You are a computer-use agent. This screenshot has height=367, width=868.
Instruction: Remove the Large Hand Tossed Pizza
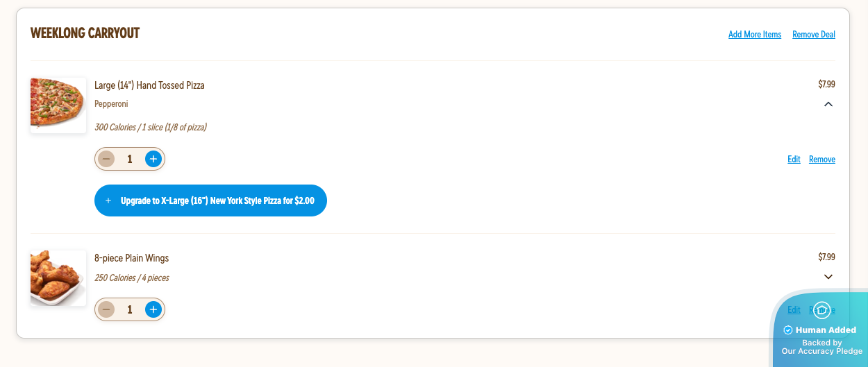(x=822, y=159)
